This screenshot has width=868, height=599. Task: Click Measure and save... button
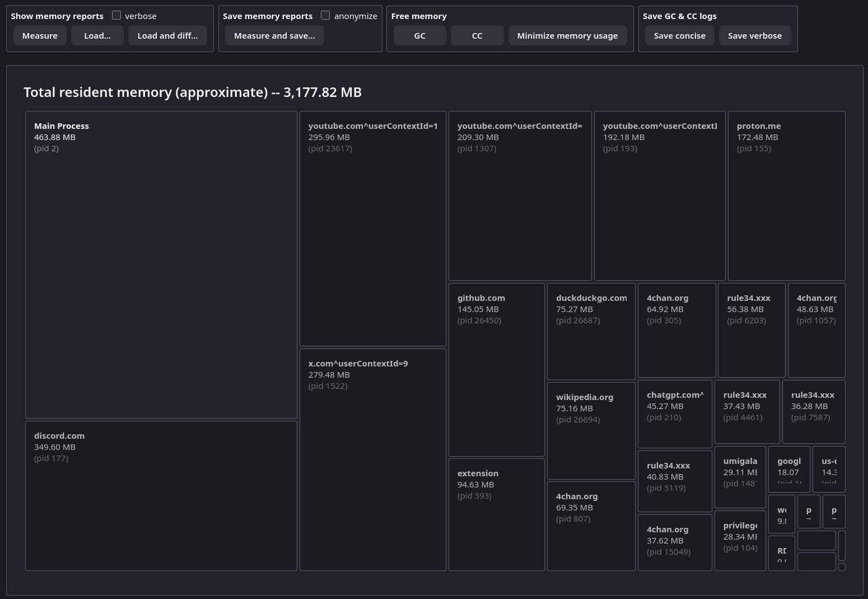pyautogui.click(x=274, y=35)
